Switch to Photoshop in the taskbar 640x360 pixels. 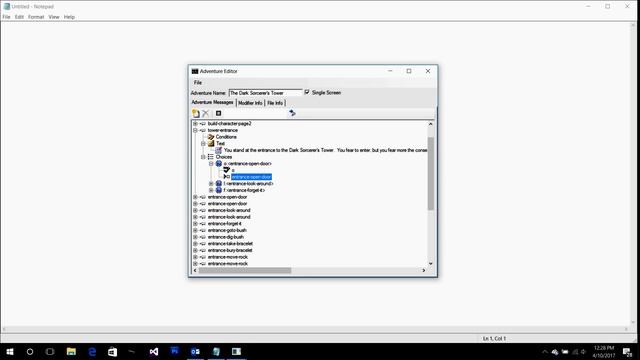175,351
